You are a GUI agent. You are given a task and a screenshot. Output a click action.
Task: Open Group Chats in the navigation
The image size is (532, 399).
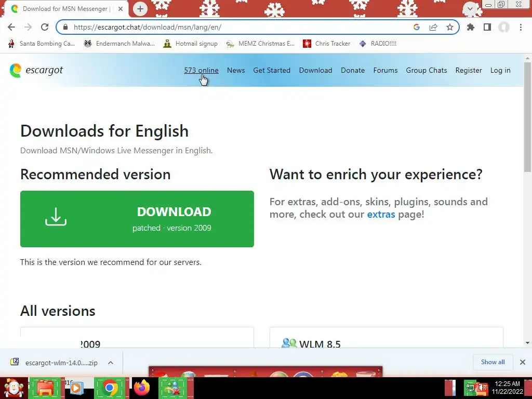[427, 70]
